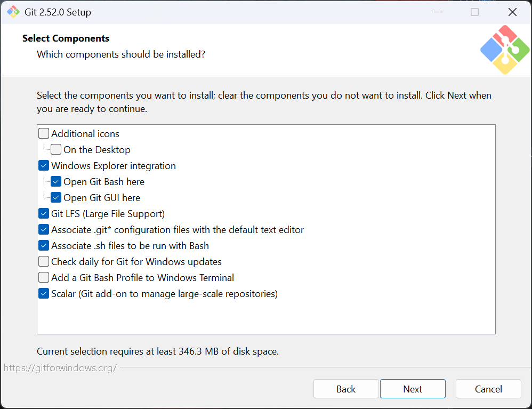
Task: Disable Open Git Bash here
Action: (56, 182)
